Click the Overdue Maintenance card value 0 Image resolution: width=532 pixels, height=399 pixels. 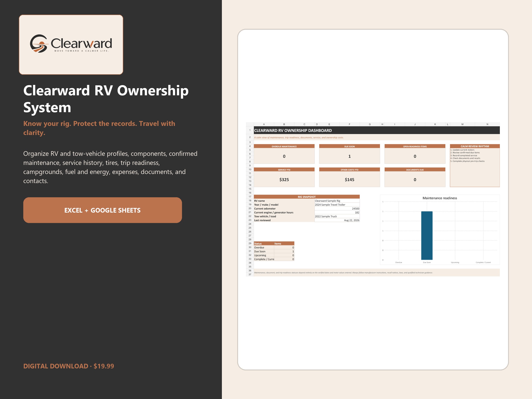point(284,156)
